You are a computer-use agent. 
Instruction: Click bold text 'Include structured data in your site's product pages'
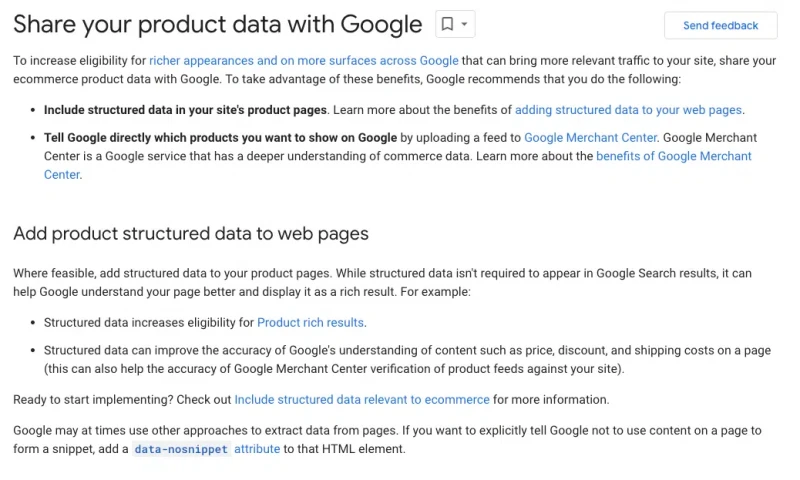(185, 110)
